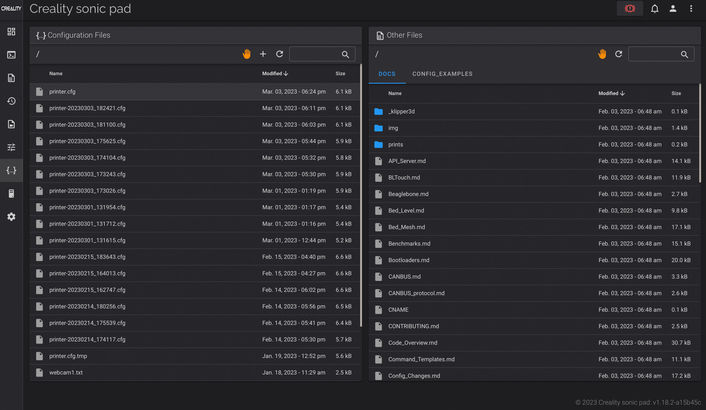Click the Other Files scrollbar
The image size is (706, 410).
pos(700,133)
